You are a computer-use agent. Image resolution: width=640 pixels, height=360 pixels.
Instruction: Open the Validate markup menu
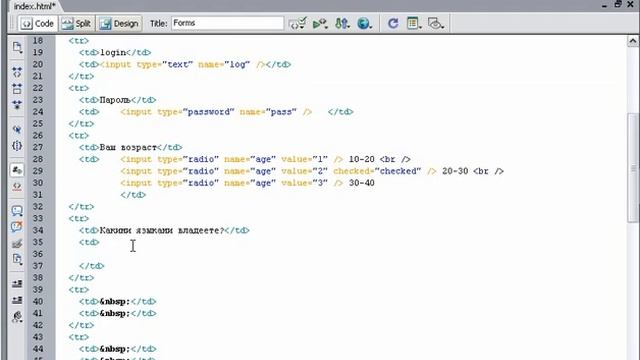click(x=320, y=24)
